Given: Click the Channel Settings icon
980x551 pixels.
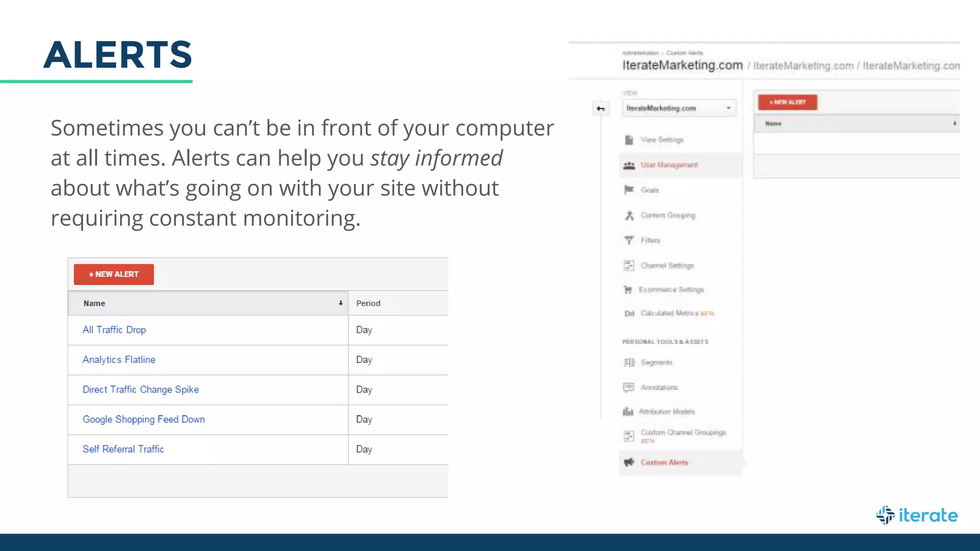Looking at the screenshot, I should click(629, 265).
